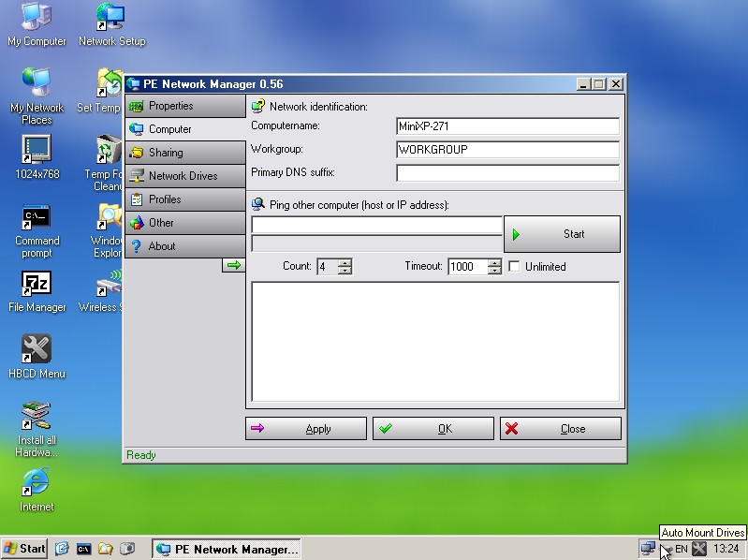Open My Computer desktop icon
Image resolution: width=748 pixels, height=560 pixels.
(37, 24)
